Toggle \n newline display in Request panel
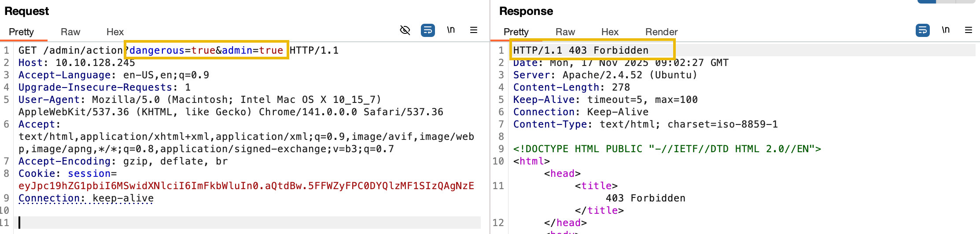The width and height of the screenshot is (980, 234). pyautogui.click(x=451, y=30)
